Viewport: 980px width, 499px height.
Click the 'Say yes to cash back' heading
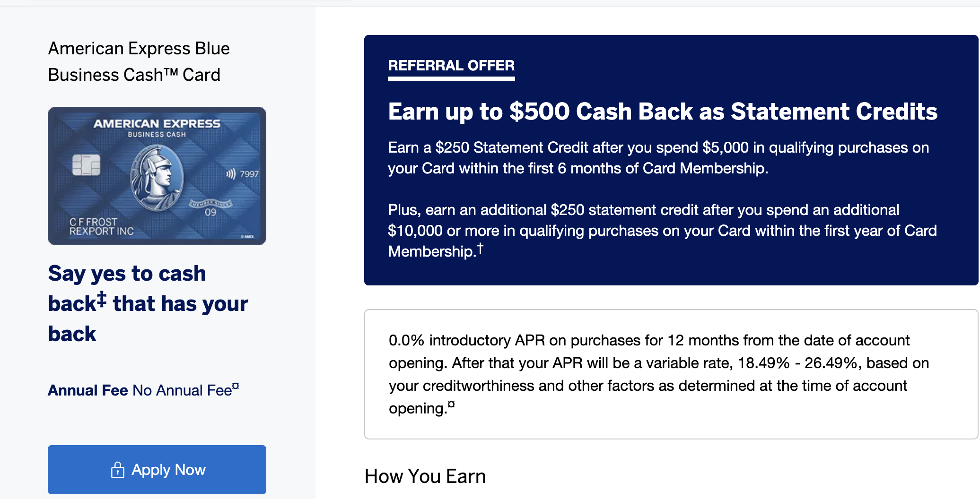148,303
